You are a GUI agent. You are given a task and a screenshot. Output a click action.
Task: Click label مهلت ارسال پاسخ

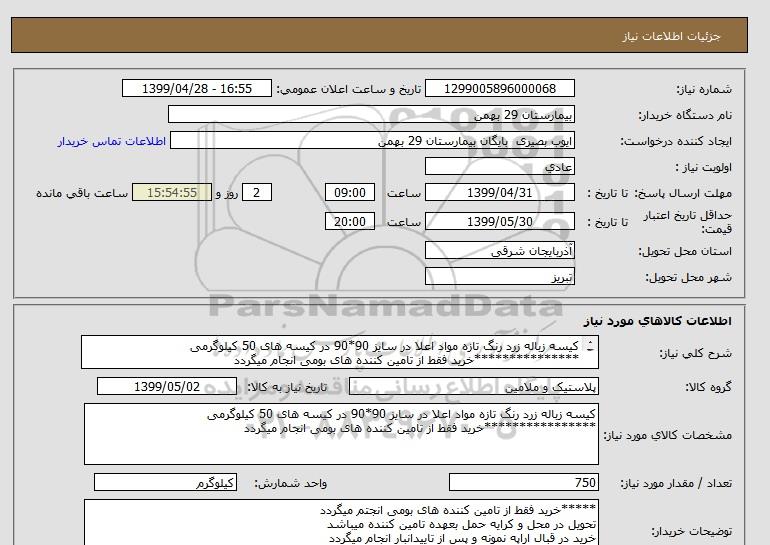683,193
